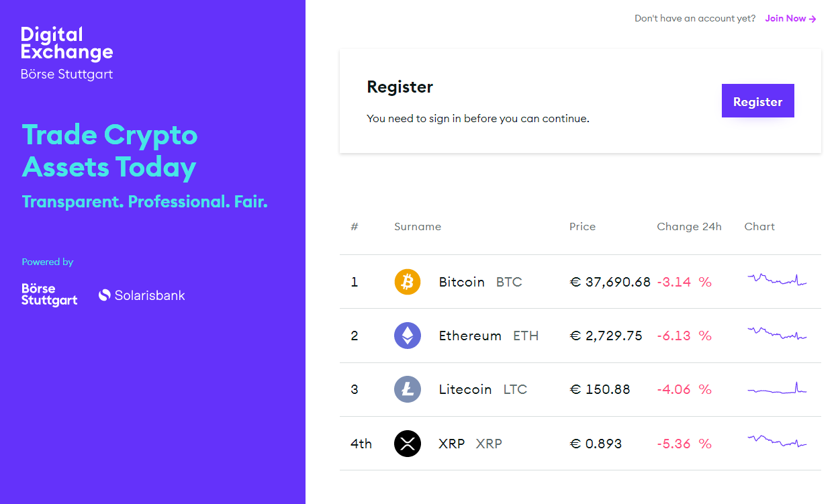Open the Litecoin sparkline chart
Viewport: 838px width, 504px height.
777,389
